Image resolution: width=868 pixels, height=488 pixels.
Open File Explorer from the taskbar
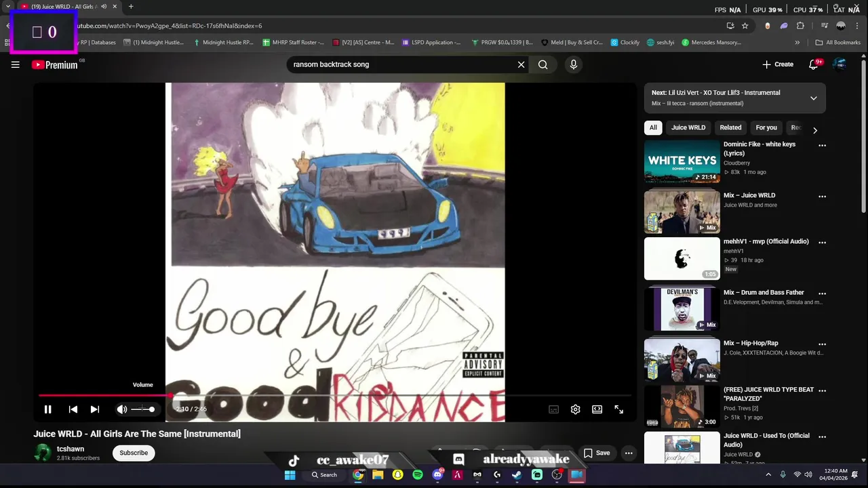pyautogui.click(x=378, y=474)
